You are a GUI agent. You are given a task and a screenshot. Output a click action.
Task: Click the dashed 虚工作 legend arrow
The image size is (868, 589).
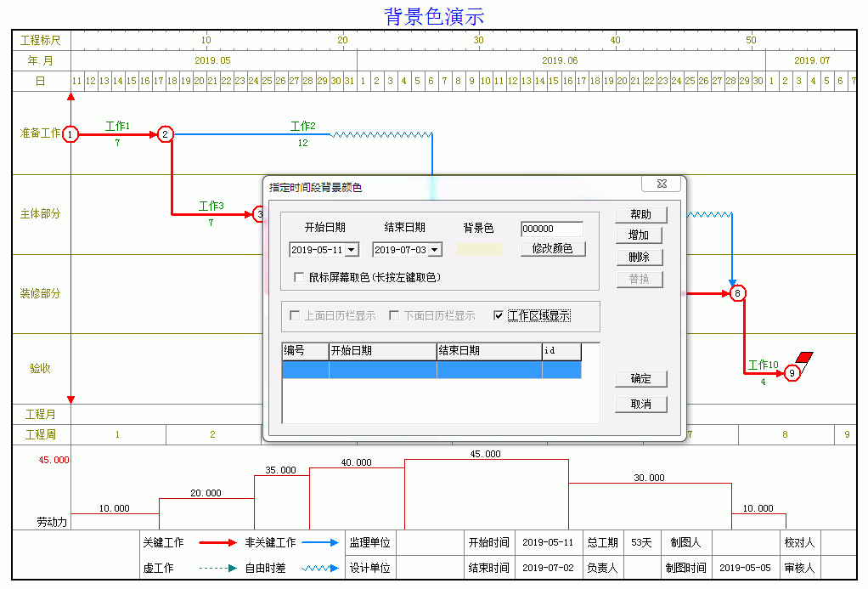[x=217, y=568]
